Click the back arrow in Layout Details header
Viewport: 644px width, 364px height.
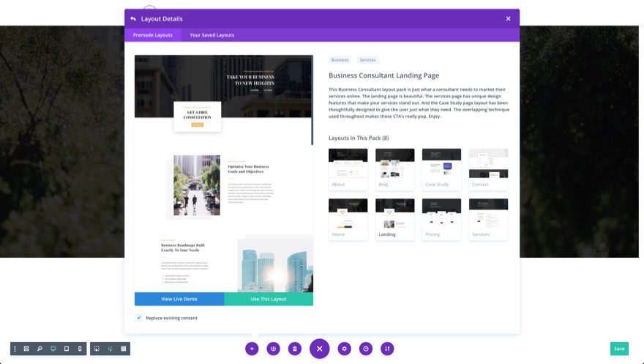coord(133,19)
